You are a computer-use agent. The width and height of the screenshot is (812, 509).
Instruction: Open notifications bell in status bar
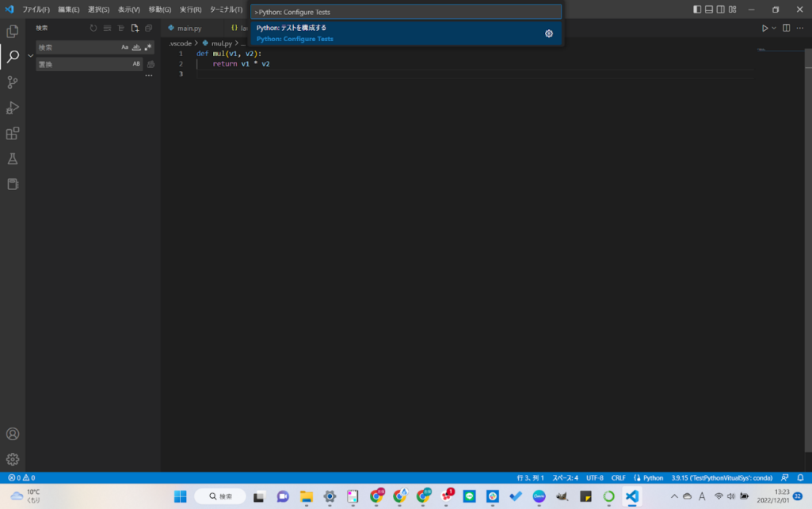tap(801, 477)
